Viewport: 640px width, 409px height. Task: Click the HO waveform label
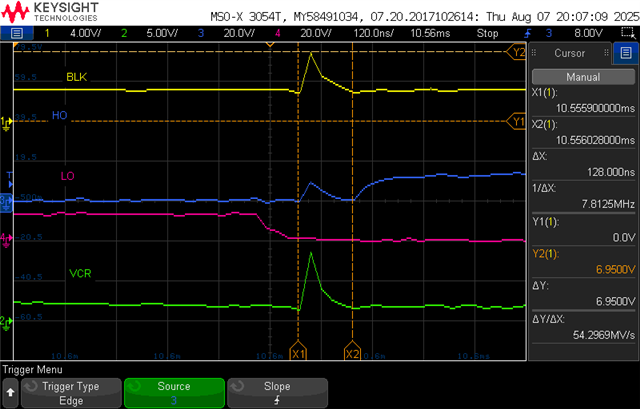pos(60,115)
